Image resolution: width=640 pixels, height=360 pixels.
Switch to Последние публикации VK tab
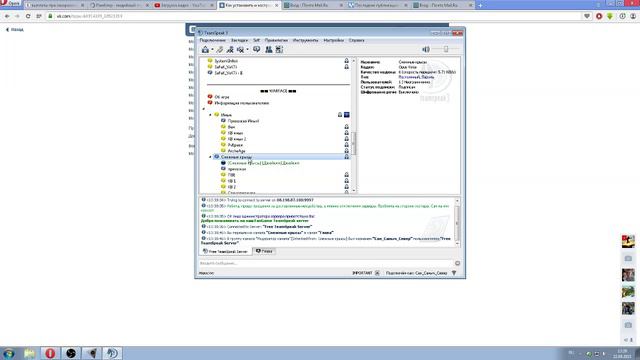(x=378, y=5)
